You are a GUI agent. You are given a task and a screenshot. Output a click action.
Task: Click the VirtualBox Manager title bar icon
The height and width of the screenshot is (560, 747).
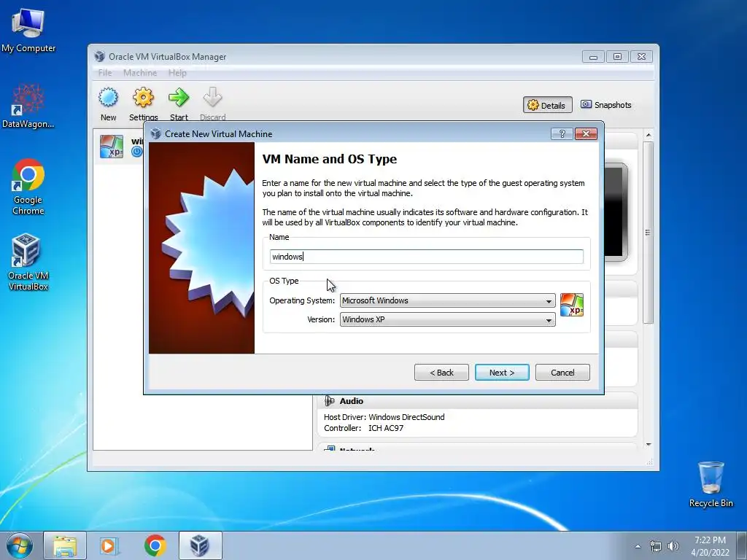click(99, 57)
